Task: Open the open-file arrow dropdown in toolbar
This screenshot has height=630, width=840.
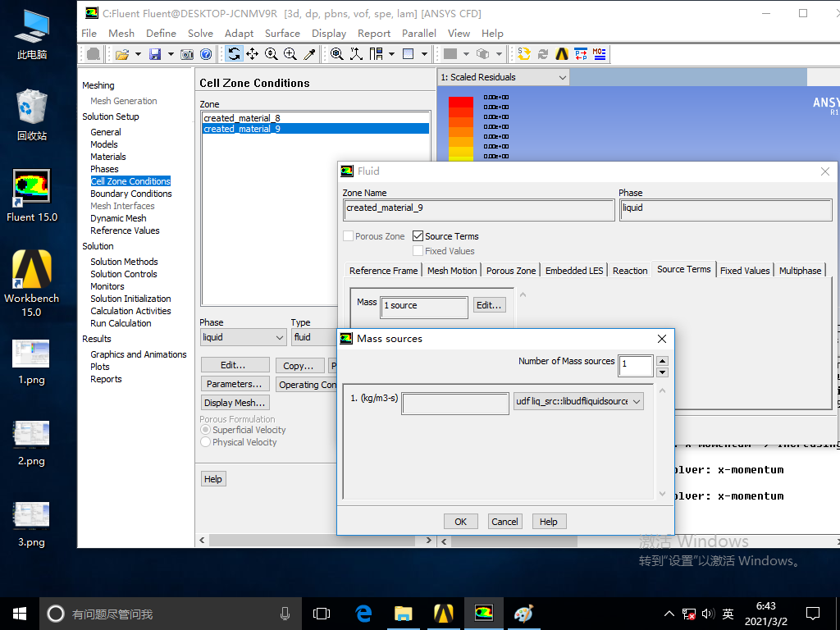Action: point(138,54)
